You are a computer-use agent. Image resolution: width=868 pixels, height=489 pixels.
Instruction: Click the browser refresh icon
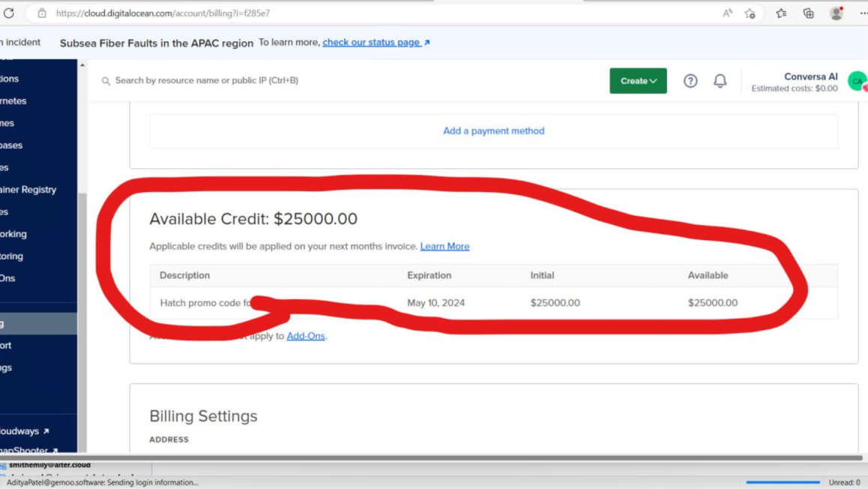click(9, 13)
